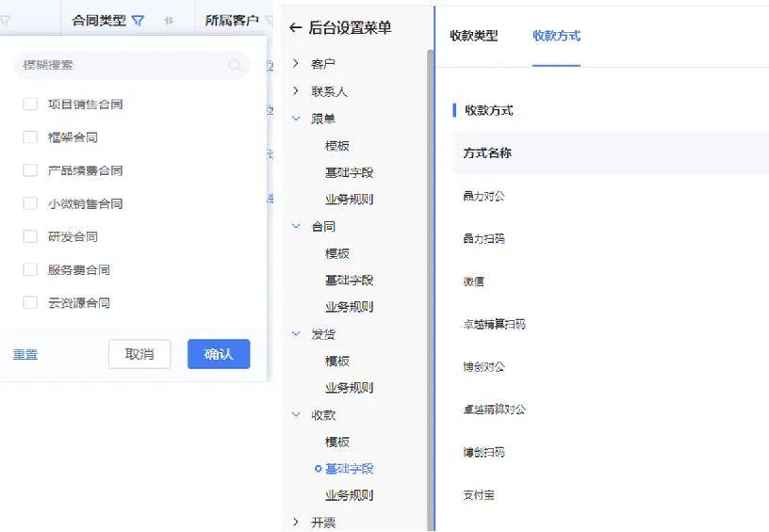The image size is (769, 532).
Task: Click the back arrow beside 后台设置菜单
Action: tap(296, 28)
